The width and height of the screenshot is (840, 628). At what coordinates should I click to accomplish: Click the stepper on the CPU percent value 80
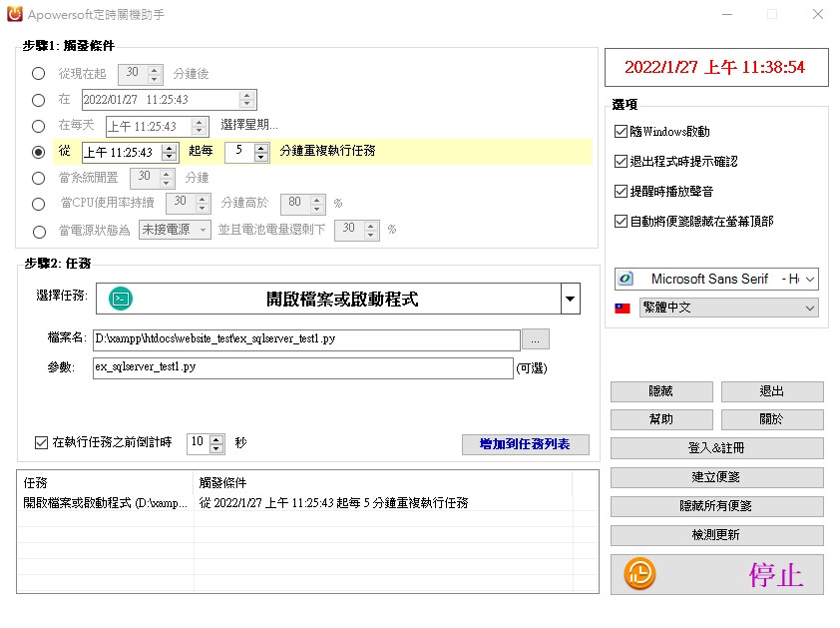pyautogui.click(x=317, y=204)
